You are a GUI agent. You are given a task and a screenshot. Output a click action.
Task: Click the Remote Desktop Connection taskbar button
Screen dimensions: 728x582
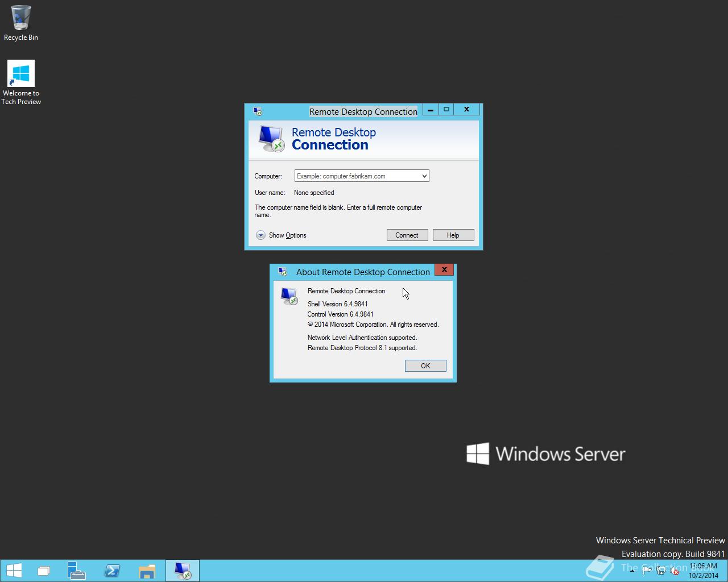pos(183,571)
